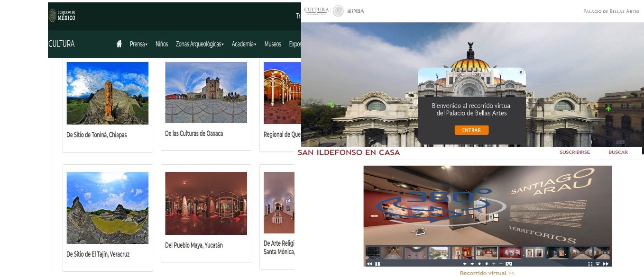Image resolution: width=644 pixels, height=277 pixels.
Task: Click the BUSCAR link
Action: click(618, 152)
